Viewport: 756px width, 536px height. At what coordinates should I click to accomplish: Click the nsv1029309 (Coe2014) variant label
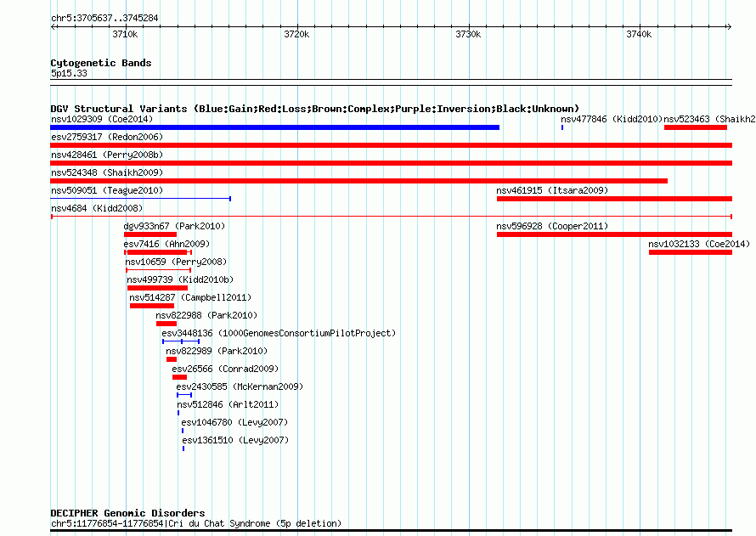click(102, 119)
